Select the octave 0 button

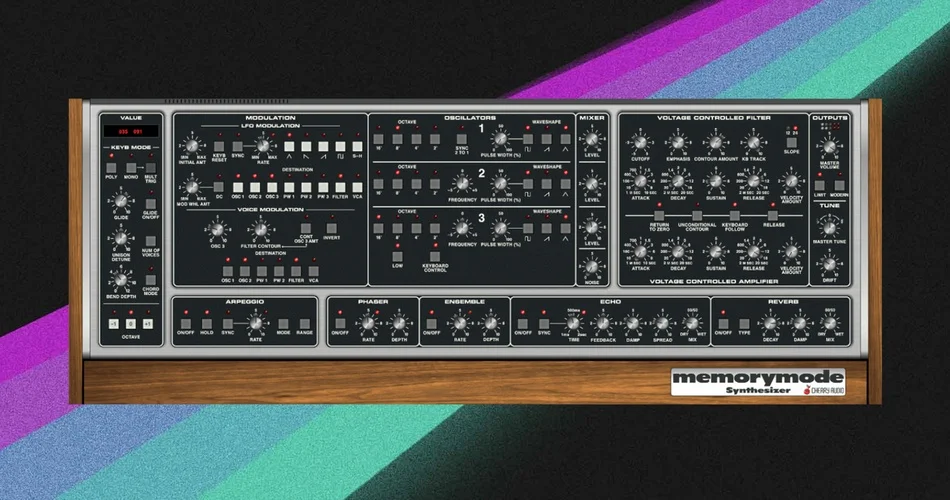coord(130,324)
